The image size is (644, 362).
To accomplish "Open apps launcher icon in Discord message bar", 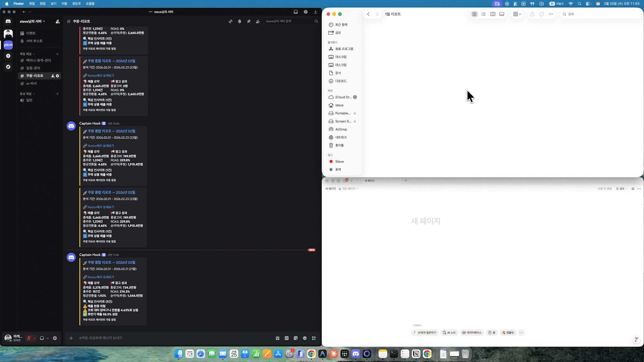I will [x=314, y=338].
